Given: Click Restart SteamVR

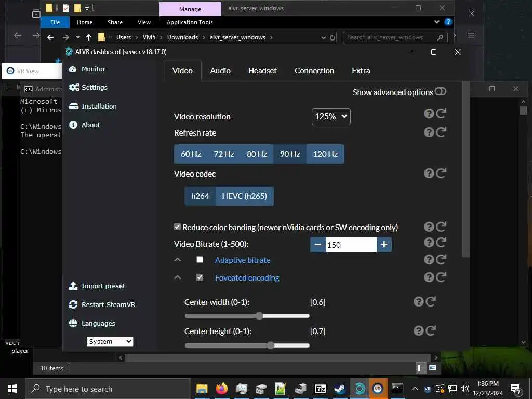Looking at the screenshot, I should point(102,304).
